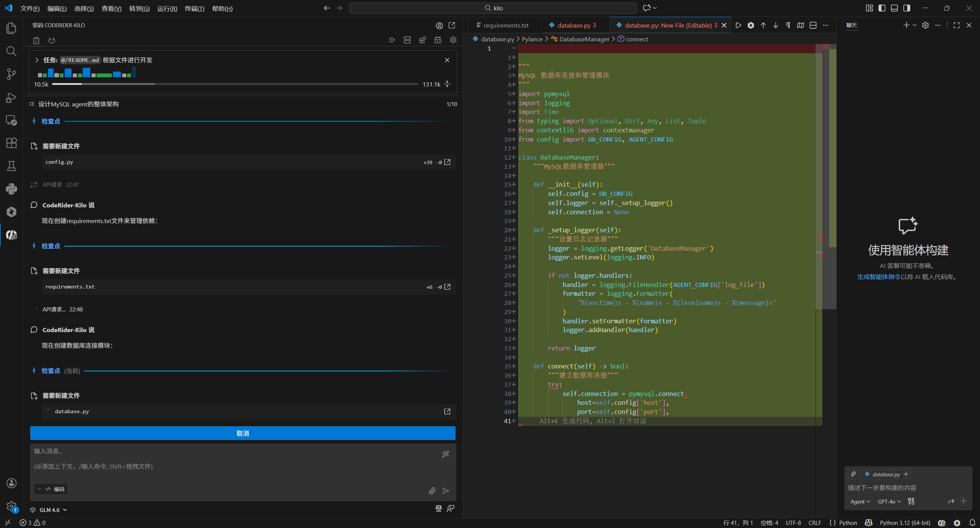Image resolution: width=980 pixels, height=528 pixels.
Task: Open Kilo panel settings gear
Action: [453, 40]
